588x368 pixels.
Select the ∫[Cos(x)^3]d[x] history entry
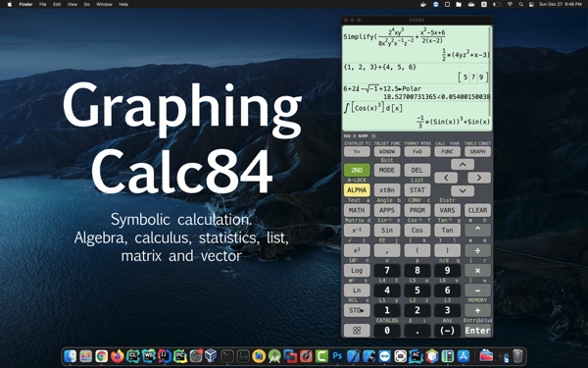373,108
